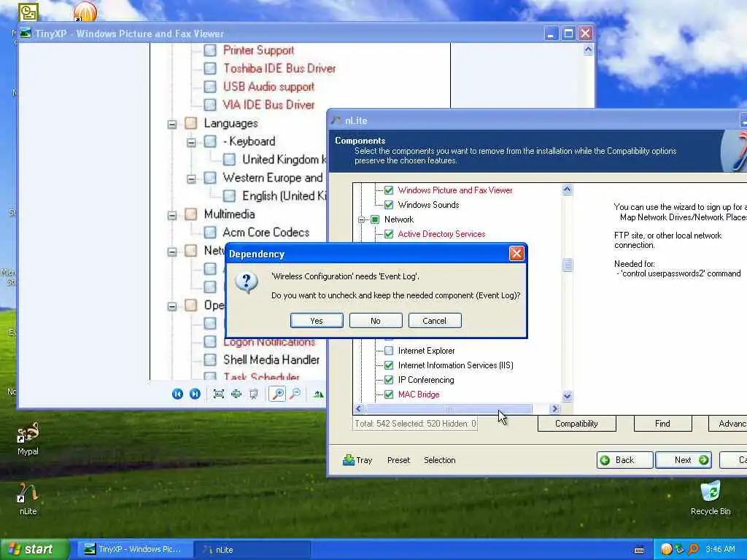The height and width of the screenshot is (560, 747).
Task: Select the 'IP Conferencing' label in nLite list
Action: pos(426,380)
